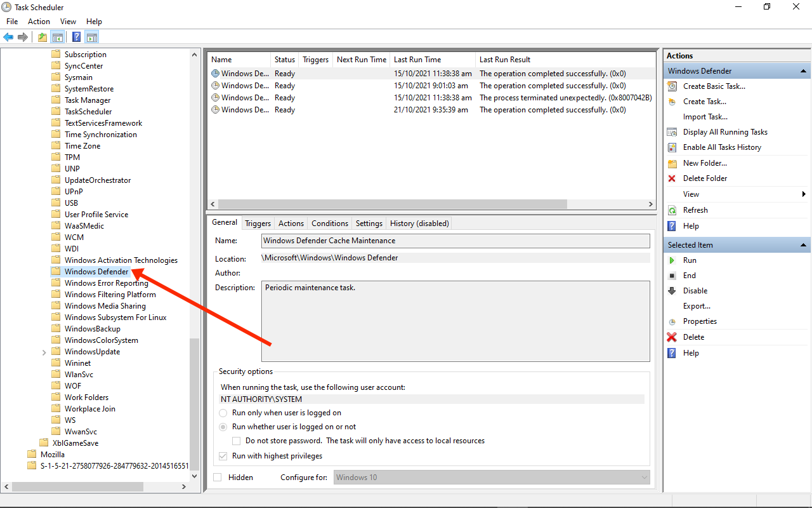
Task: Click the Disable down-arrow icon
Action: (672, 291)
